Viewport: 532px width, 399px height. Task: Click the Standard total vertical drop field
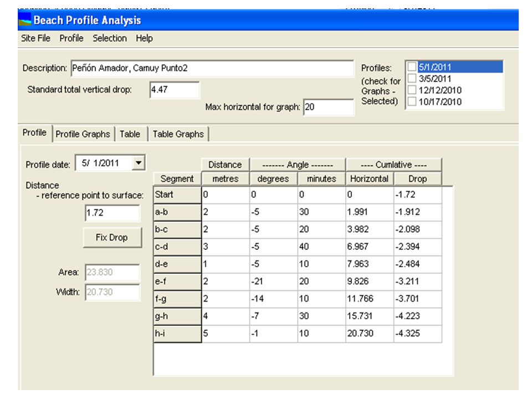(x=175, y=90)
